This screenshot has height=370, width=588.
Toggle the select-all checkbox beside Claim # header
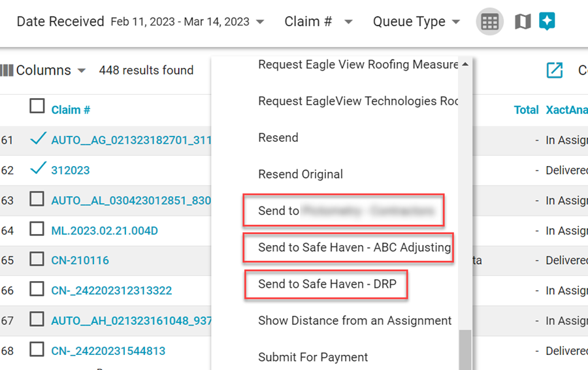point(37,106)
